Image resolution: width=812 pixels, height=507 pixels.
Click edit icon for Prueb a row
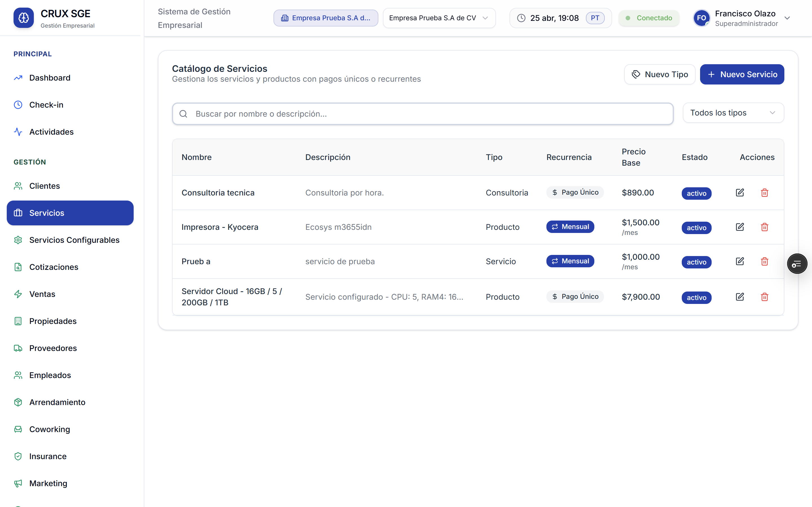(740, 261)
